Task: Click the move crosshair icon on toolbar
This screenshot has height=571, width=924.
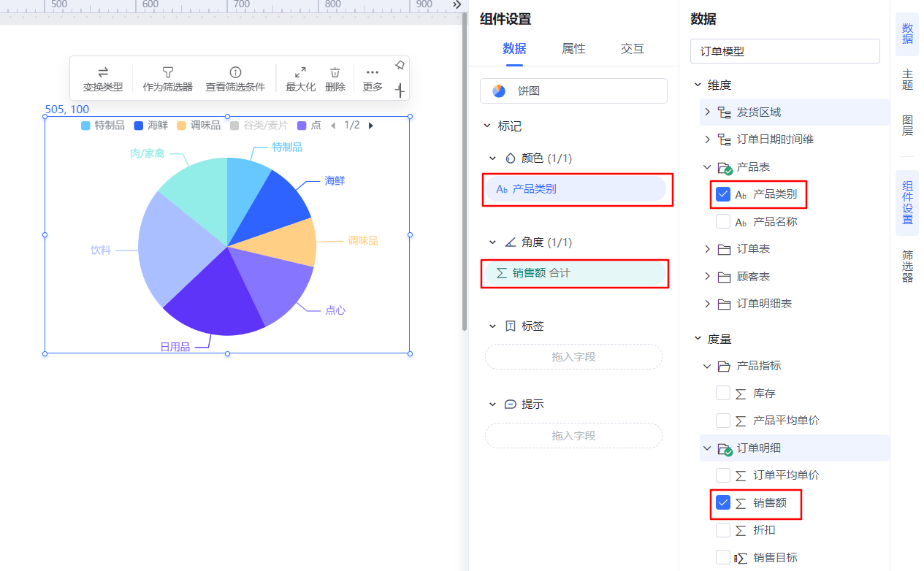Action: click(400, 90)
